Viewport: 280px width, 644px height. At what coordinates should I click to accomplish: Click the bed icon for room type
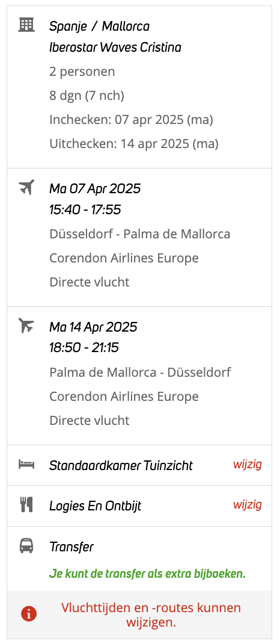(26, 465)
